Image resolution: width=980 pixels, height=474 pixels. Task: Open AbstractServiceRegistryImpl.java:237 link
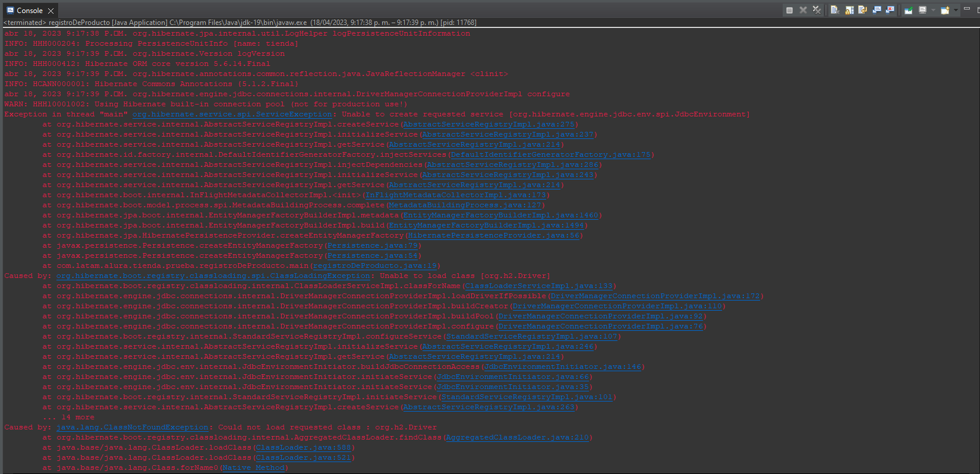coord(508,134)
